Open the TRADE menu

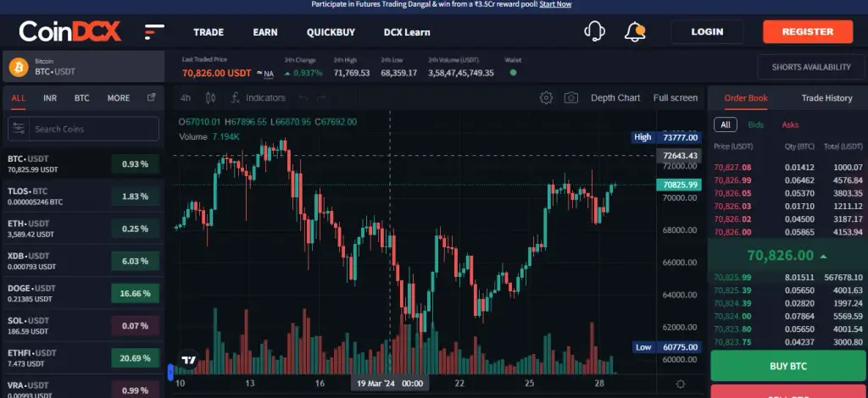tap(209, 32)
